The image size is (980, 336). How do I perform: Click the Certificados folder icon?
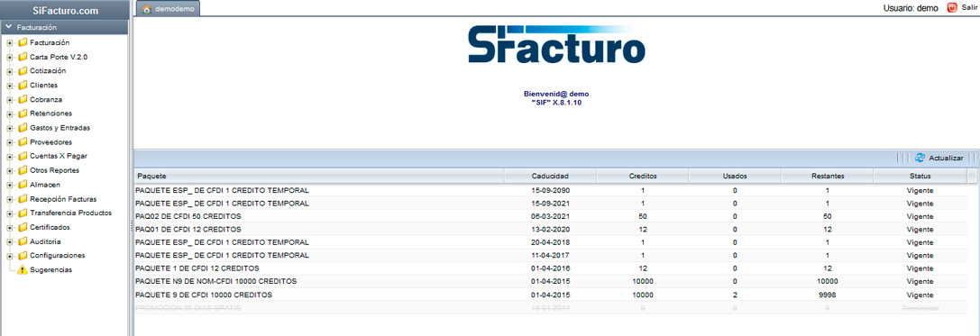click(x=23, y=227)
